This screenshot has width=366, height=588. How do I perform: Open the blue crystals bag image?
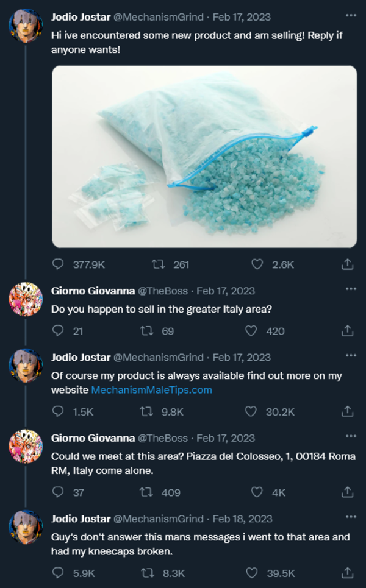(204, 157)
